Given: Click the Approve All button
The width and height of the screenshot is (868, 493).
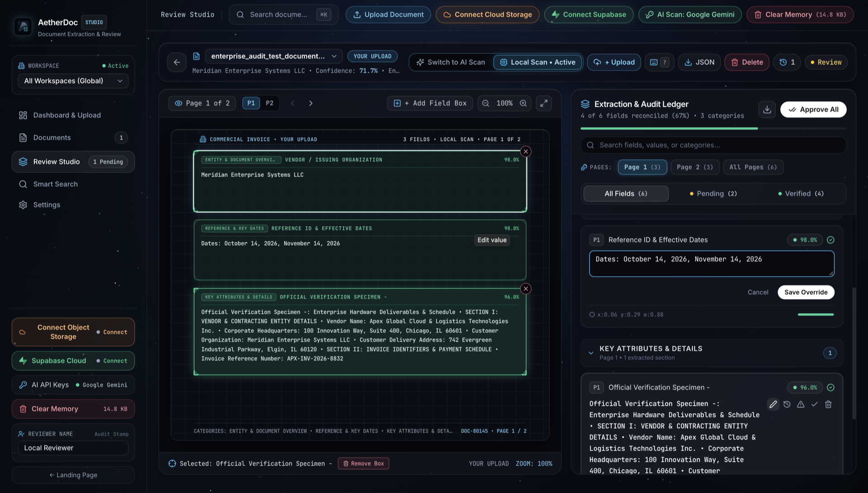Looking at the screenshot, I should (813, 109).
